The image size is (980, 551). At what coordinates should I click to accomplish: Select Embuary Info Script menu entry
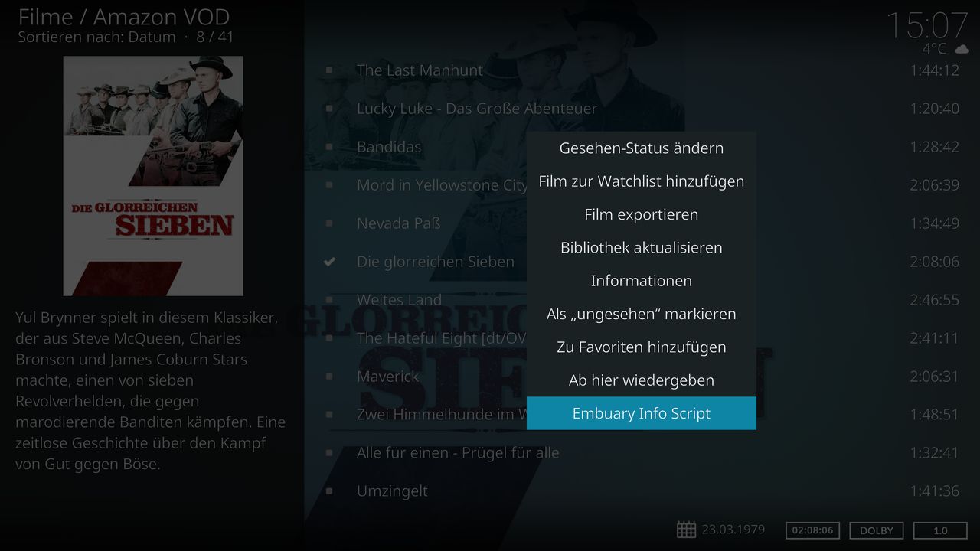point(642,413)
